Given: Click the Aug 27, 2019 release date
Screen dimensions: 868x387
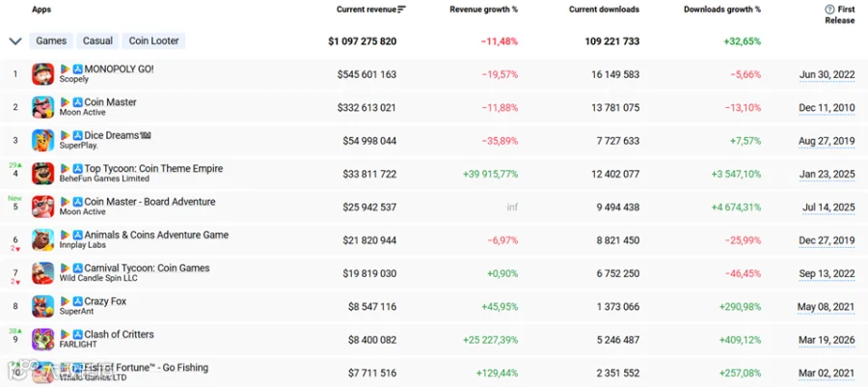Looking at the screenshot, I should coord(826,141).
